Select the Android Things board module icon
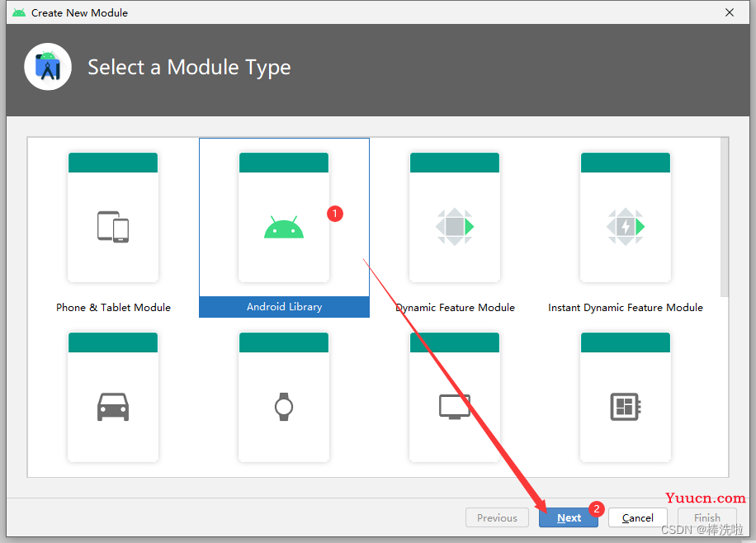 [626, 407]
